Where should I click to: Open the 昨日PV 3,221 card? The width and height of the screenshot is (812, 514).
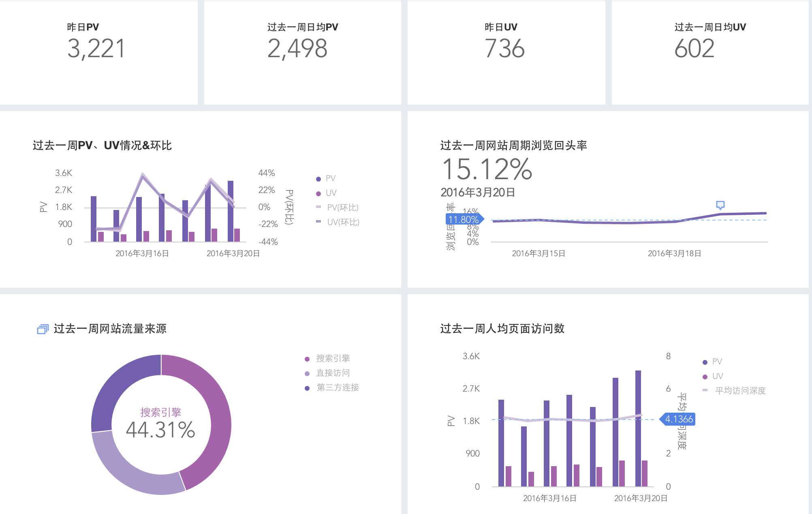[98, 53]
